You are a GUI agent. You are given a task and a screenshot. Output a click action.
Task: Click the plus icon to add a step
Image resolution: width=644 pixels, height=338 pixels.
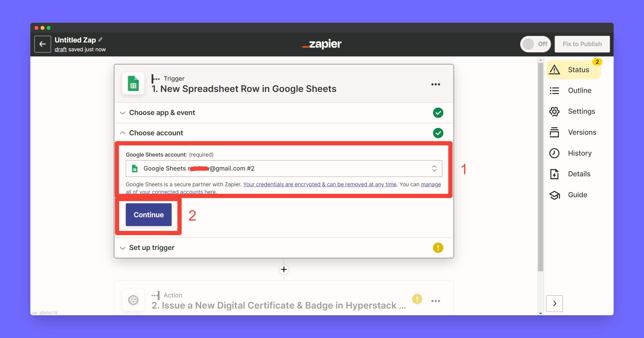coord(284,269)
